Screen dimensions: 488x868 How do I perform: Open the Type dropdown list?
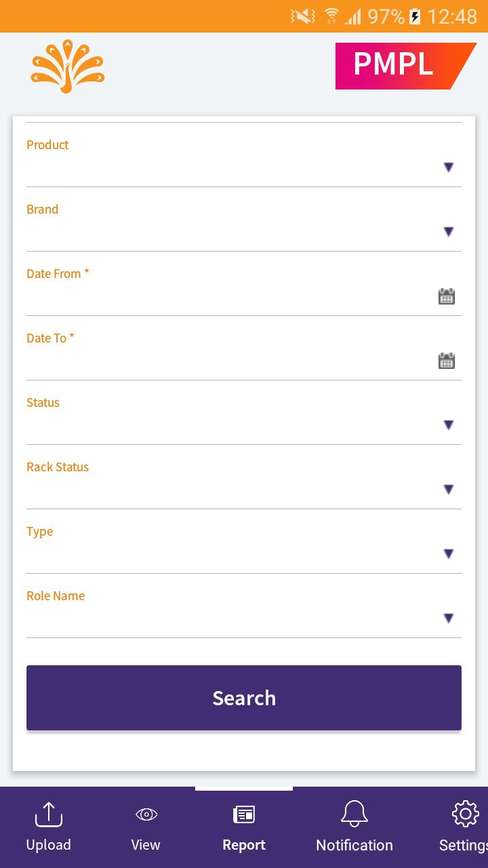(x=448, y=554)
